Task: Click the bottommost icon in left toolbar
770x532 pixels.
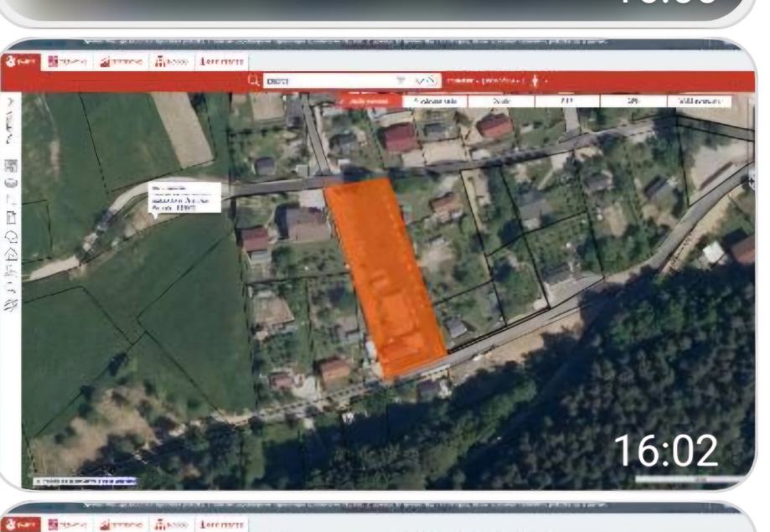Action: click(11, 305)
